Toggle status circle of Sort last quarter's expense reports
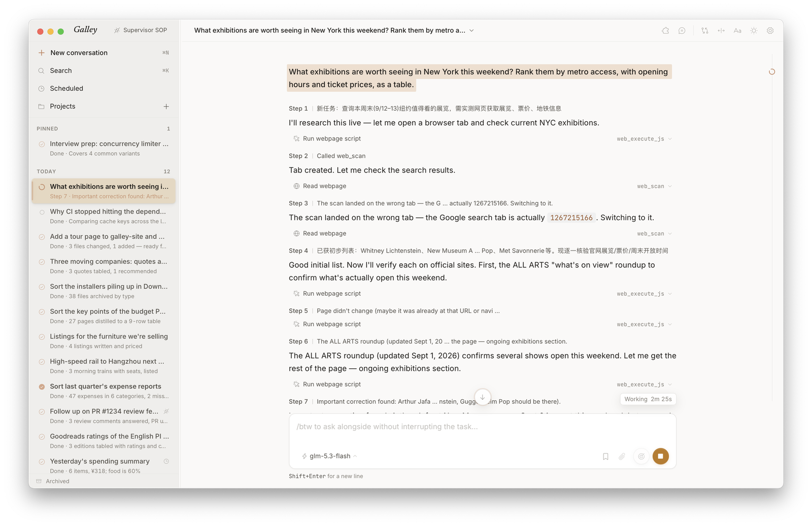Screen dimensions: 812x526 (x=42, y=387)
